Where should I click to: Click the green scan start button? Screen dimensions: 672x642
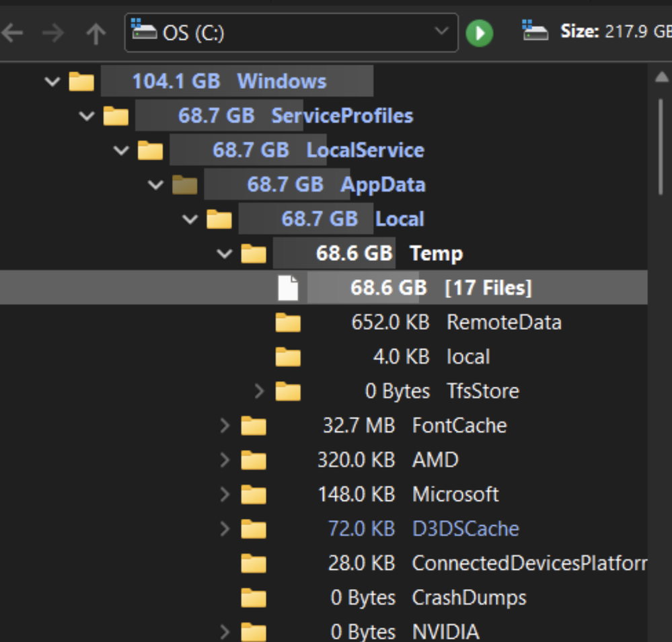click(479, 33)
